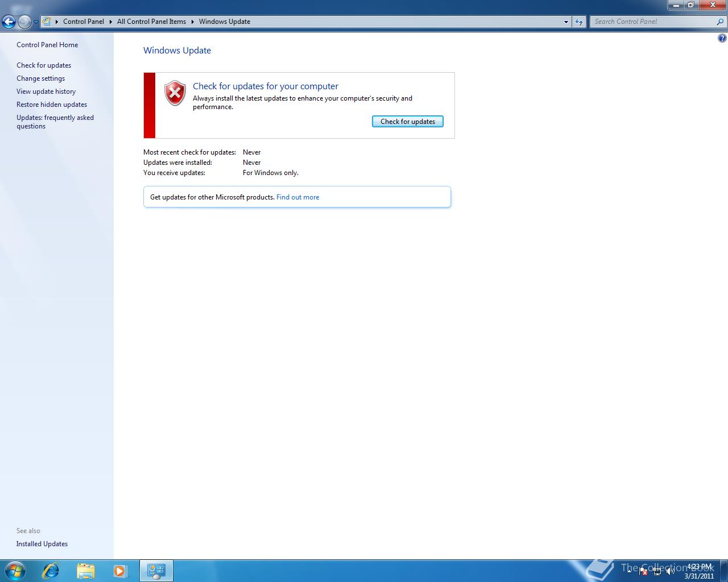The width and height of the screenshot is (728, 582).
Task: Open Updates: frequently asked questions link
Action: (x=55, y=122)
